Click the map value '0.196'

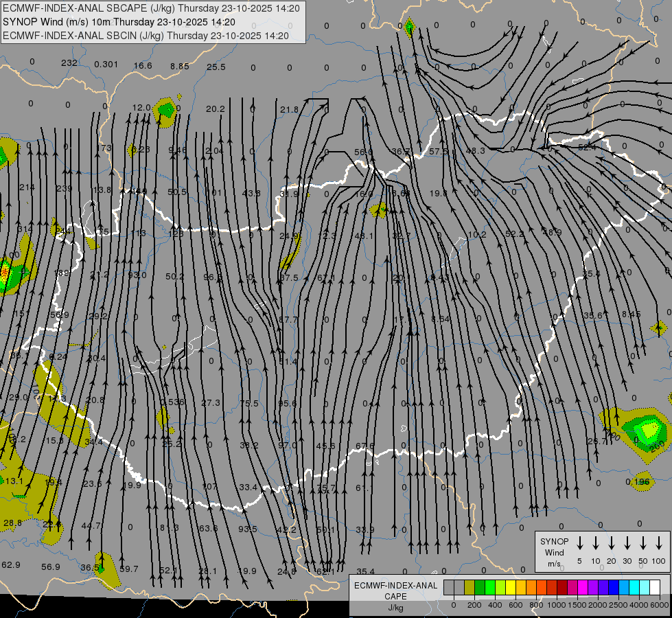click(637, 482)
